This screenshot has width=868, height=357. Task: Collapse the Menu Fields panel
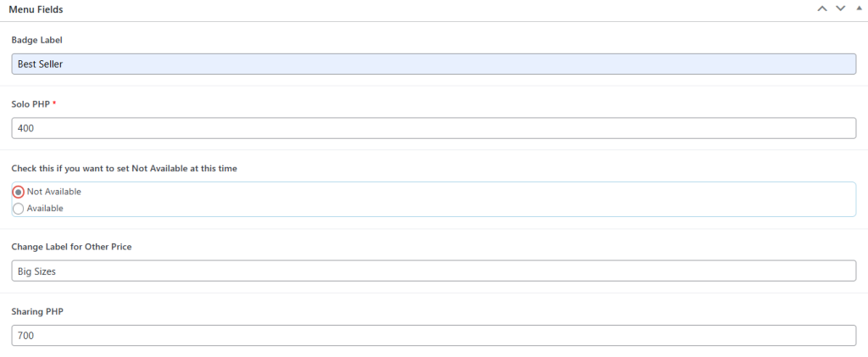[858, 8]
